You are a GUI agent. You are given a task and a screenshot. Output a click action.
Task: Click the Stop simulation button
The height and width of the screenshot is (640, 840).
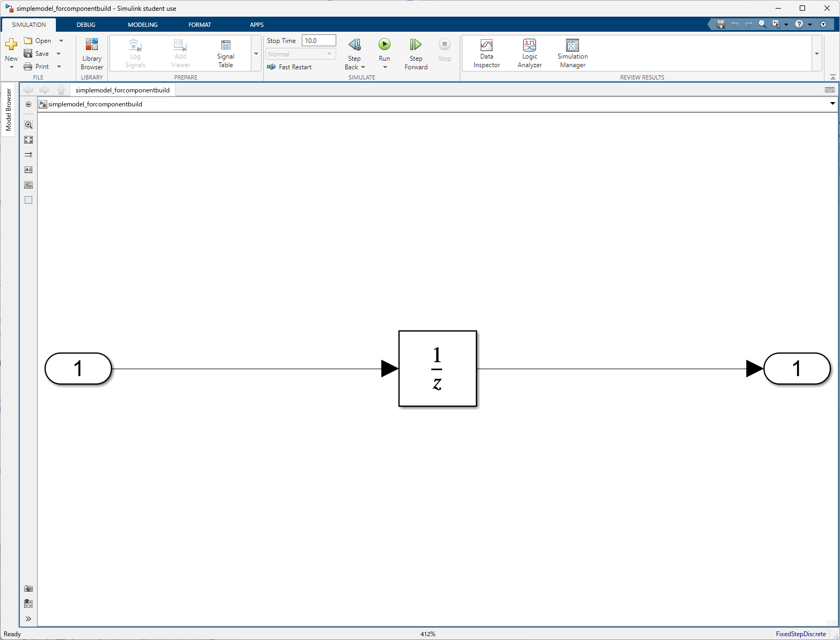click(445, 51)
